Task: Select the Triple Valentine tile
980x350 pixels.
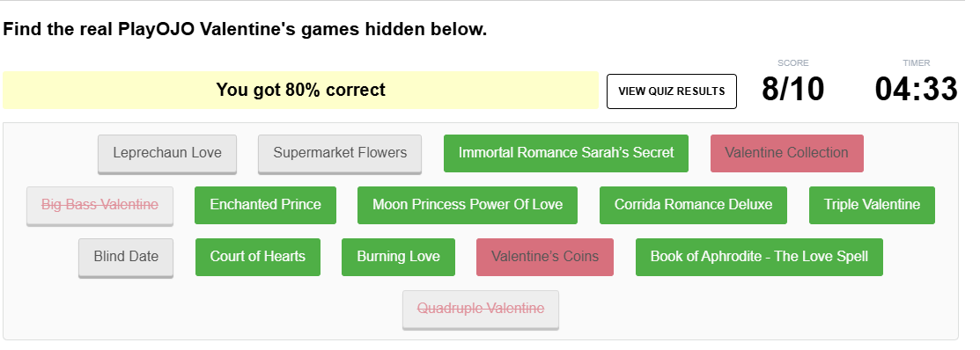Action: pyautogui.click(x=872, y=205)
